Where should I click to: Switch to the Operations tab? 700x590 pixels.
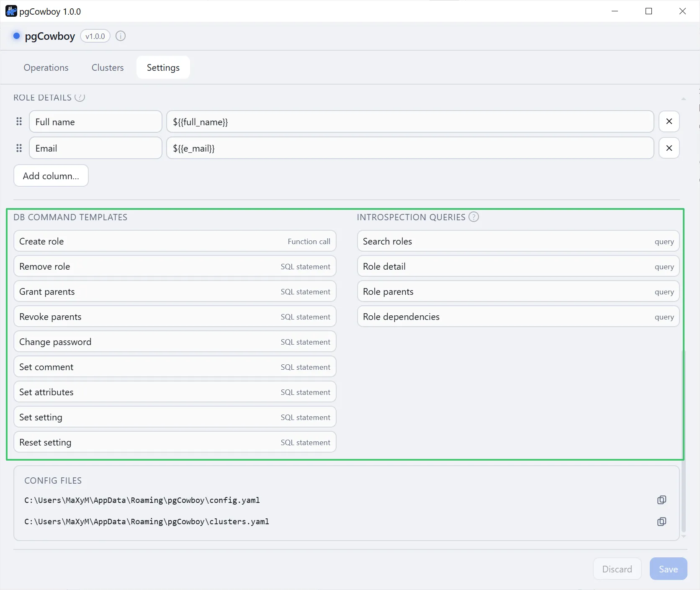click(46, 67)
